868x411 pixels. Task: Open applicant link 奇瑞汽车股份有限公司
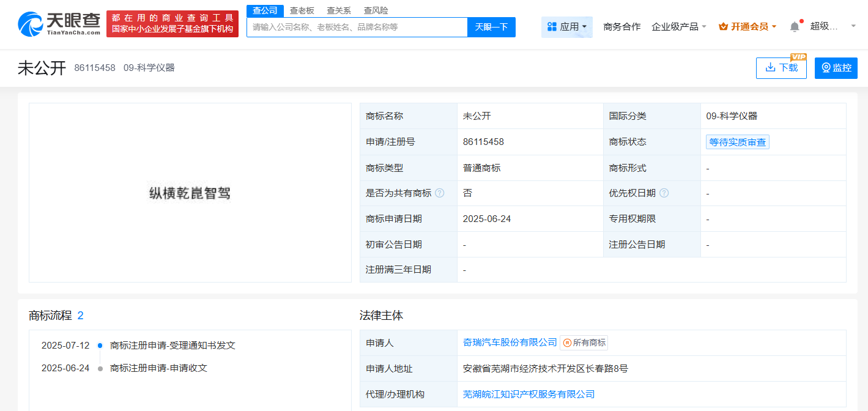510,342
